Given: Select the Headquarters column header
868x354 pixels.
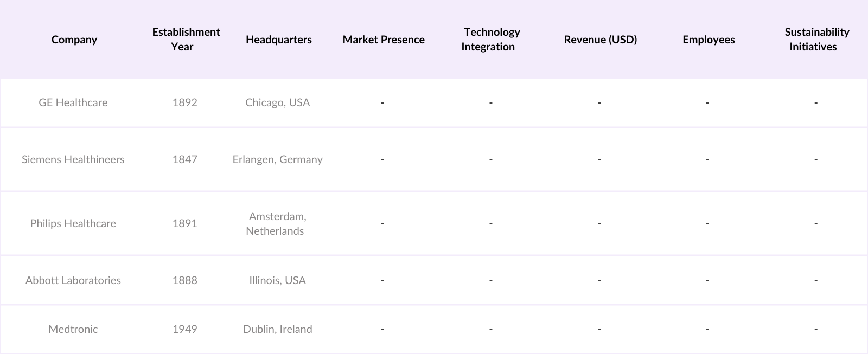Looking at the screenshot, I should coord(278,40).
